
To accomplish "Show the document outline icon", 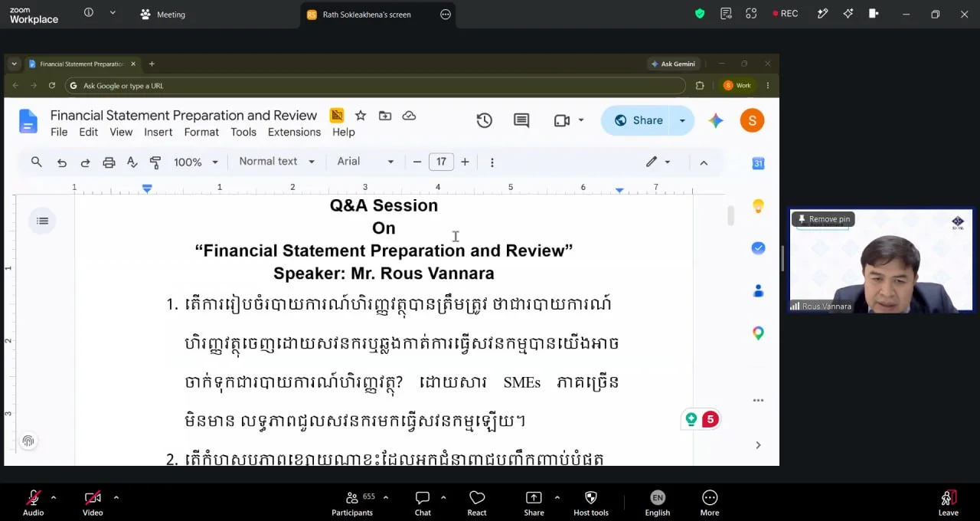I will click(43, 221).
